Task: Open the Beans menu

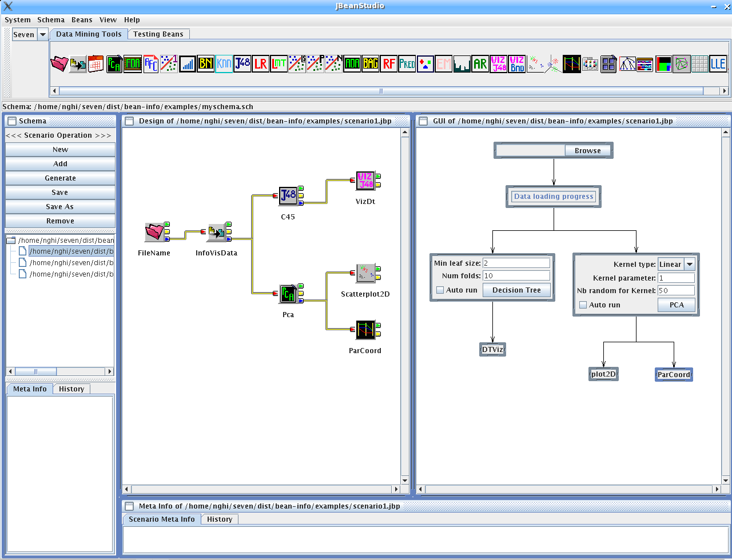Action: click(x=82, y=20)
